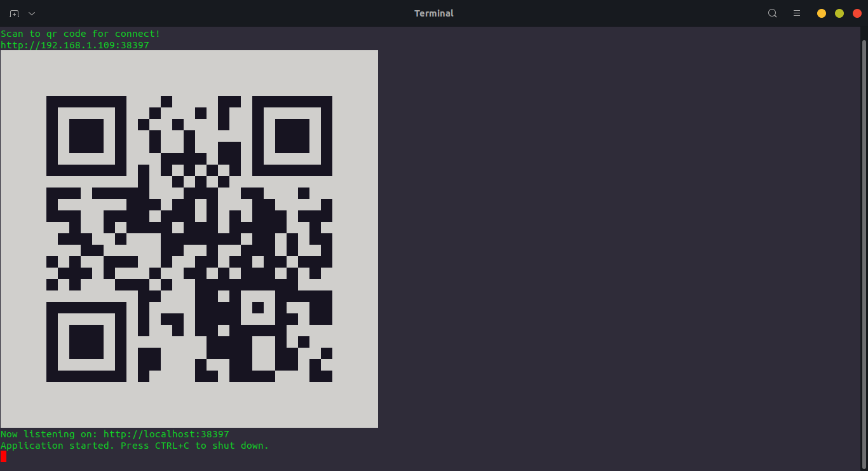Click the yellow minimize circle control
868x471 pixels.
[x=821, y=13]
